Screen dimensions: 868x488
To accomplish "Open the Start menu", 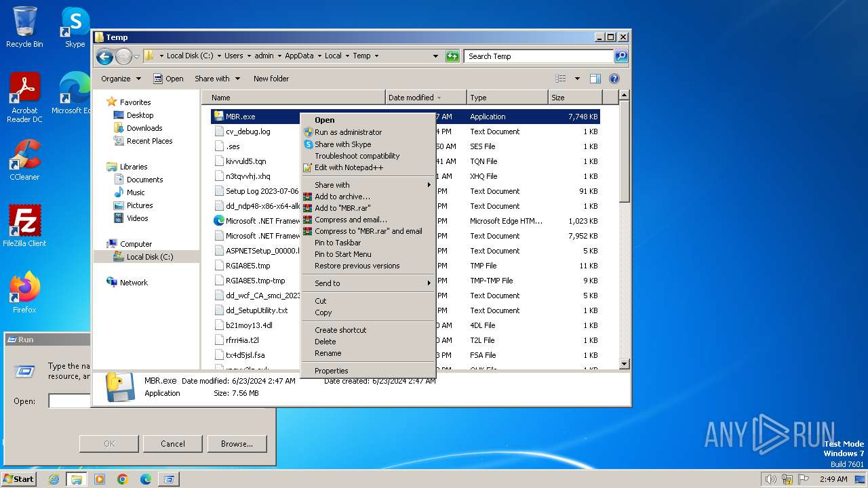I will coord(19,479).
